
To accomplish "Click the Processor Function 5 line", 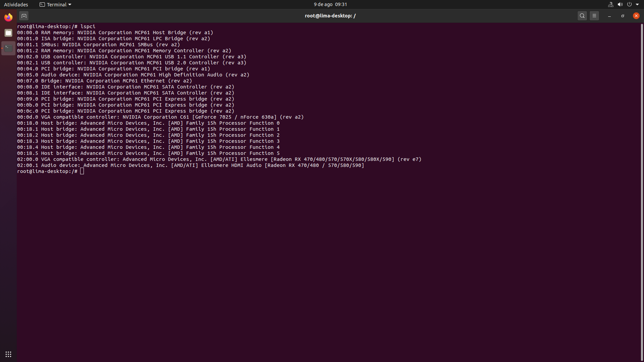I will pos(148,153).
